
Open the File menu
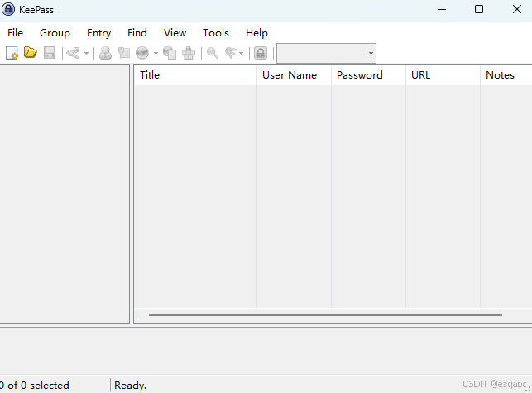(15, 33)
